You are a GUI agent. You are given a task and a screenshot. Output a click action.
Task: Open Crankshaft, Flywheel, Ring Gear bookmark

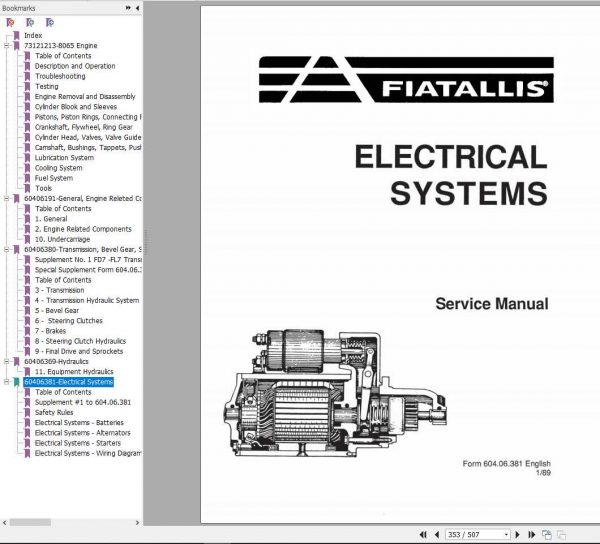(83, 127)
